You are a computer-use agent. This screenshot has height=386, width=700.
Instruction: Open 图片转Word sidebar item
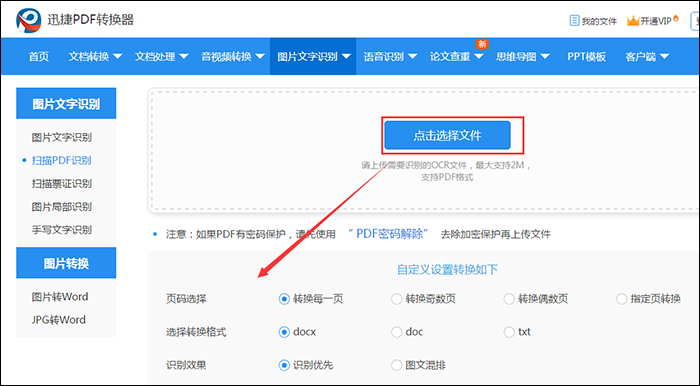(60, 297)
